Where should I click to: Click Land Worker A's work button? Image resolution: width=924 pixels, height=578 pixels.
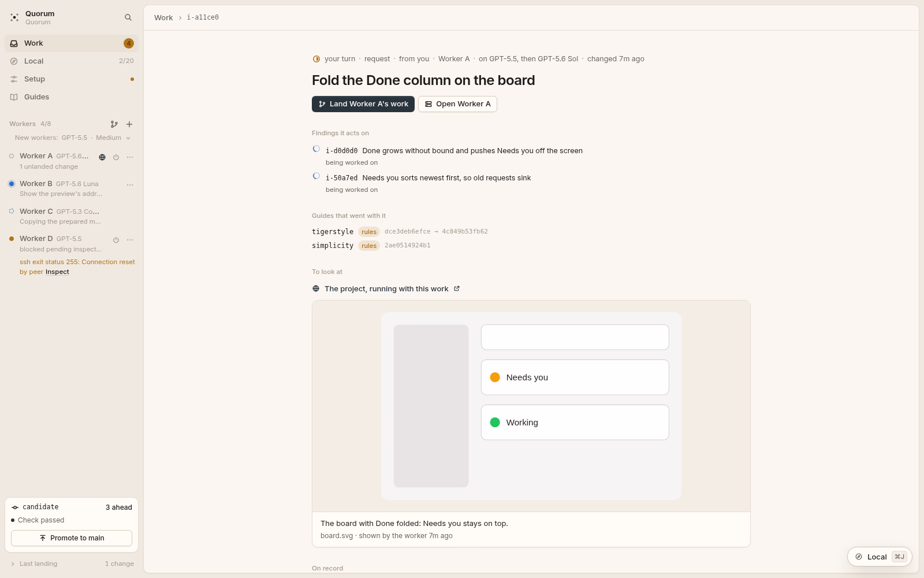pos(363,104)
